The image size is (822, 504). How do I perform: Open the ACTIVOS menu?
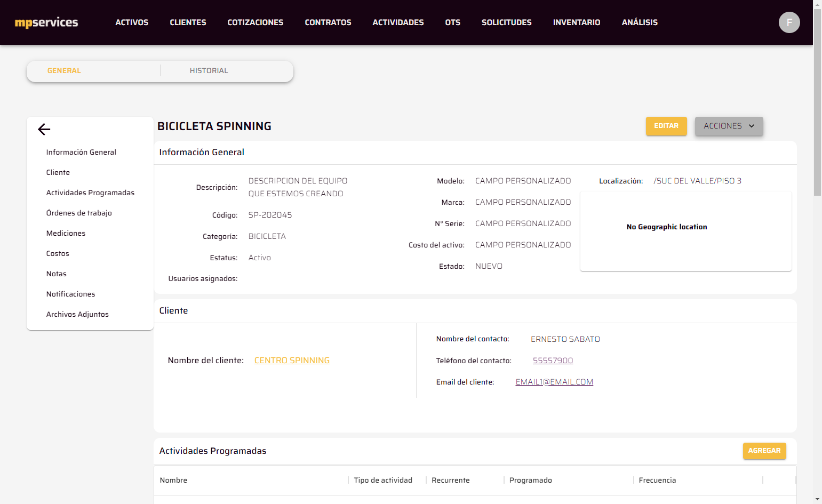tap(132, 22)
